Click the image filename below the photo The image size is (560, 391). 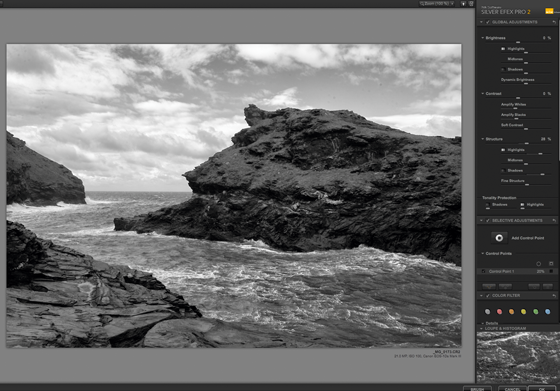pyautogui.click(x=447, y=352)
